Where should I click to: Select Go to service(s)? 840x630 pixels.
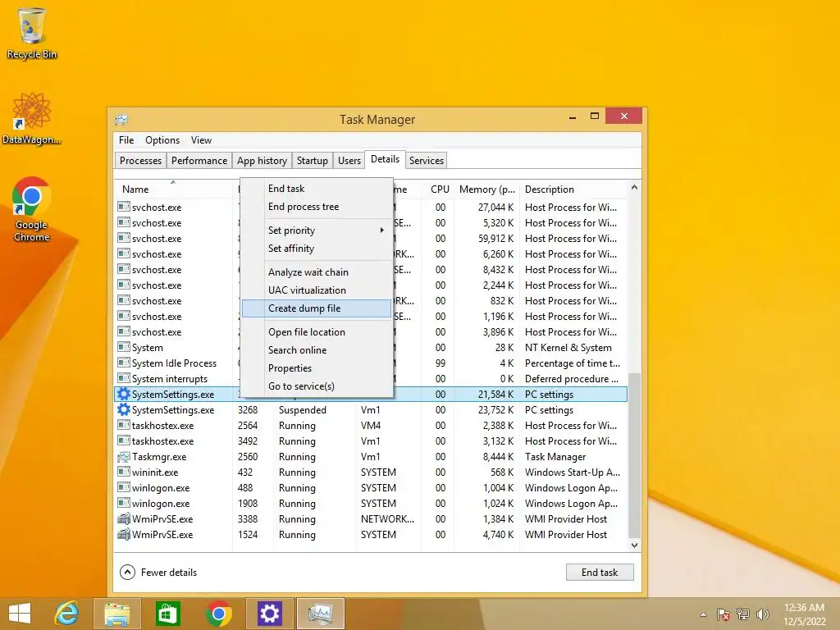coord(317,386)
